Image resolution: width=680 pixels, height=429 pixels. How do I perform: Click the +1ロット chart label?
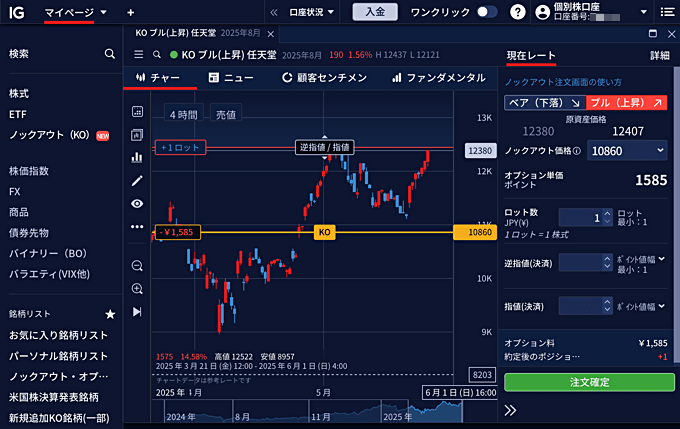pyautogui.click(x=180, y=147)
